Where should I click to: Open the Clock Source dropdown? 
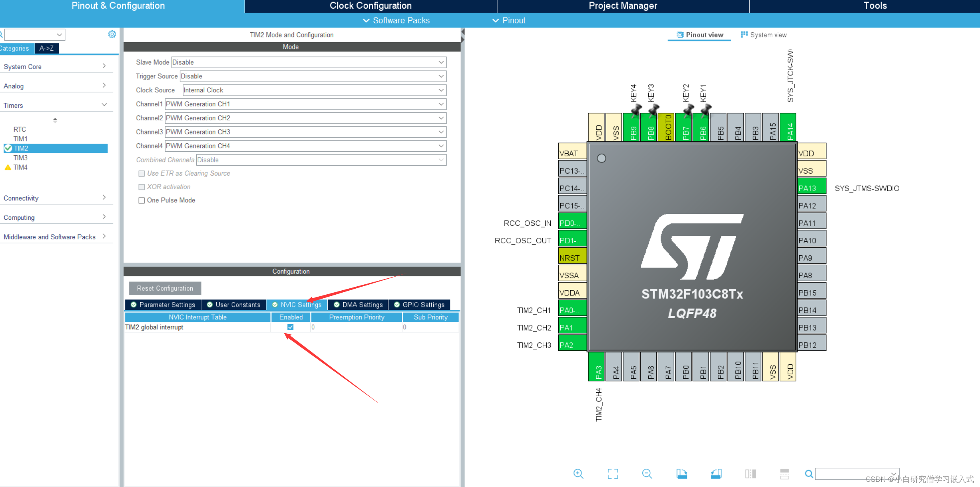tap(314, 90)
